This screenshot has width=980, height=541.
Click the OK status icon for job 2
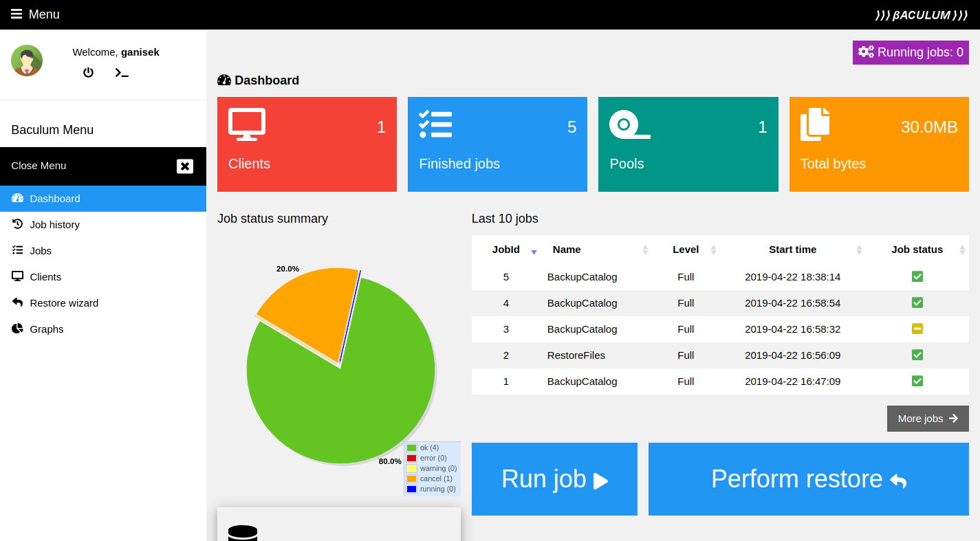coord(917,355)
